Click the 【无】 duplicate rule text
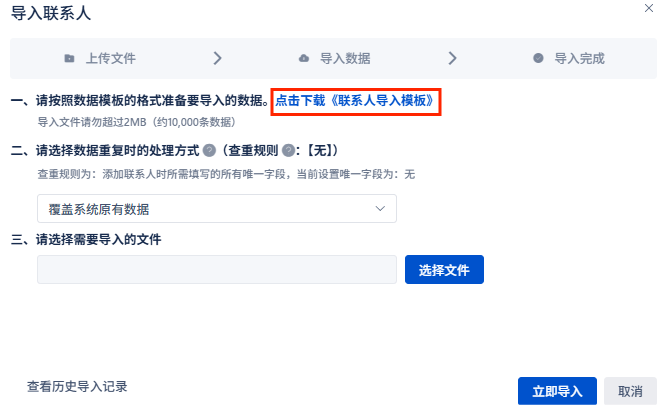The width and height of the screenshot is (669, 405). [x=323, y=150]
